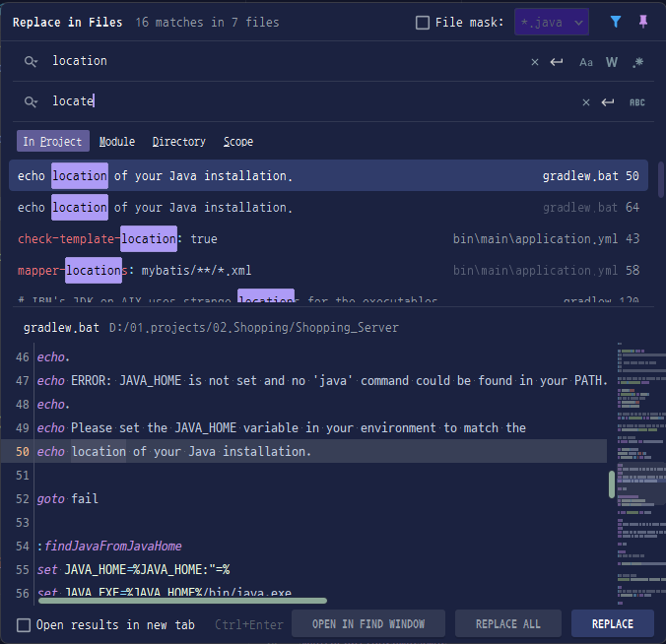Image resolution: width=666 pixels, height=644 pixels.
Task: Pin the Replace in Files window
Action: (x=643, y=22)
